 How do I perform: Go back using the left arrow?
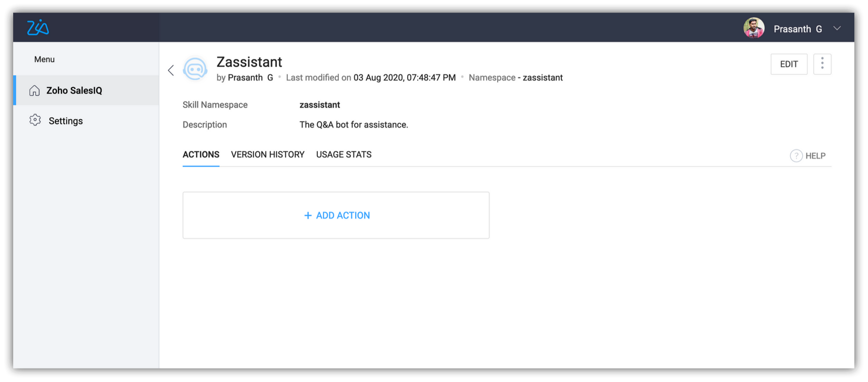171,70
